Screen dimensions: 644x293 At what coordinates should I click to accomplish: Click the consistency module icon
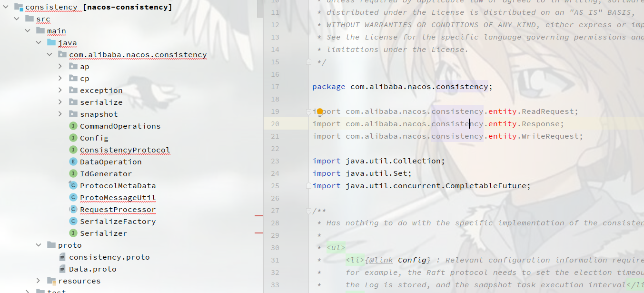19,7
